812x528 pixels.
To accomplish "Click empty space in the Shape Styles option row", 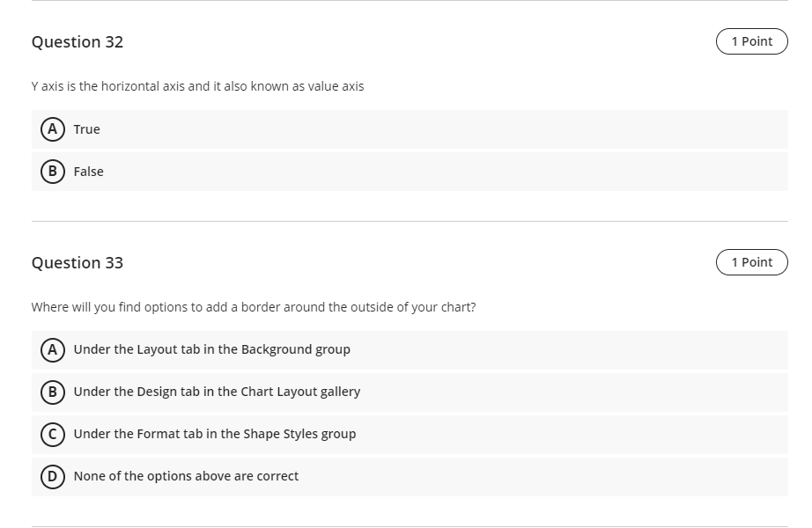I will [x=572, y=434].
